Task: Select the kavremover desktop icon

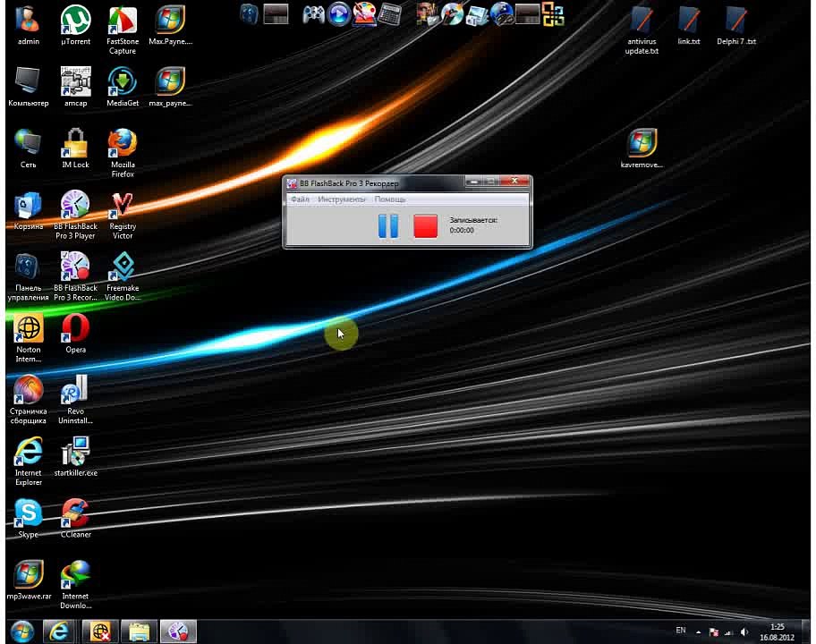Action: (x=642, y=148)
